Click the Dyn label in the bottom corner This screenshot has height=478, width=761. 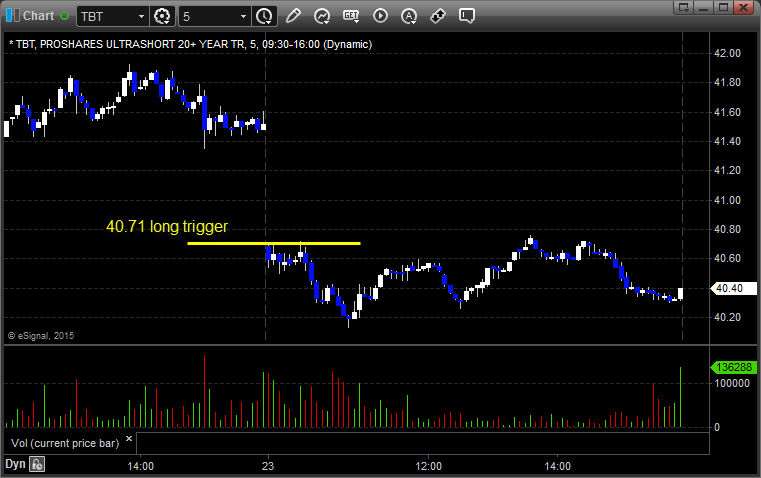15,464
